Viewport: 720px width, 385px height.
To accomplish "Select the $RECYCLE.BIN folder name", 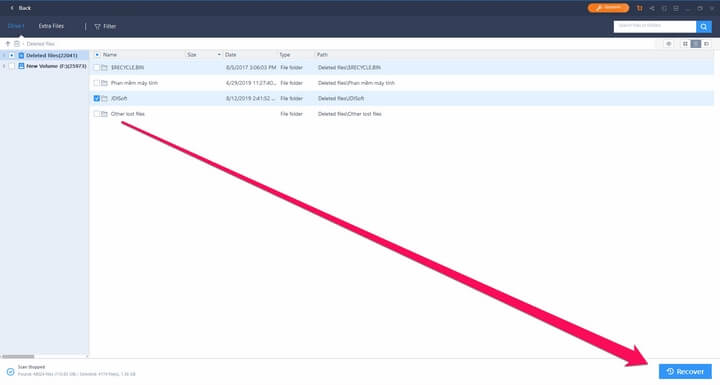I will pyautogui.click(x=127, y=68).
